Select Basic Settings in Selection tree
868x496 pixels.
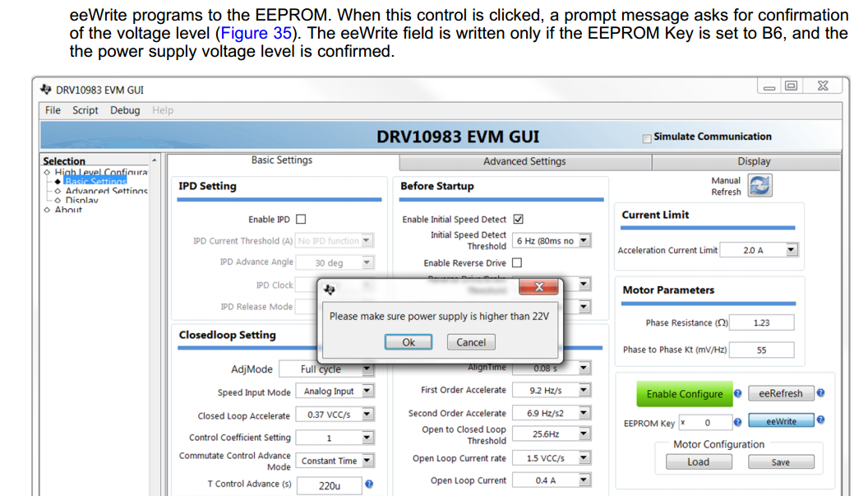[x=95, y=182]
